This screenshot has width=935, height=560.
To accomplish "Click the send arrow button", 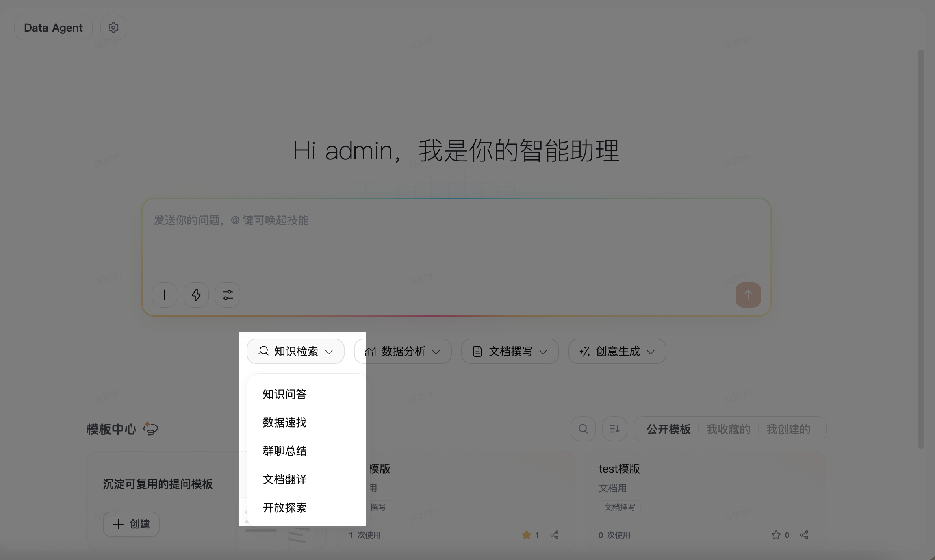I will [x=748, y=295].
